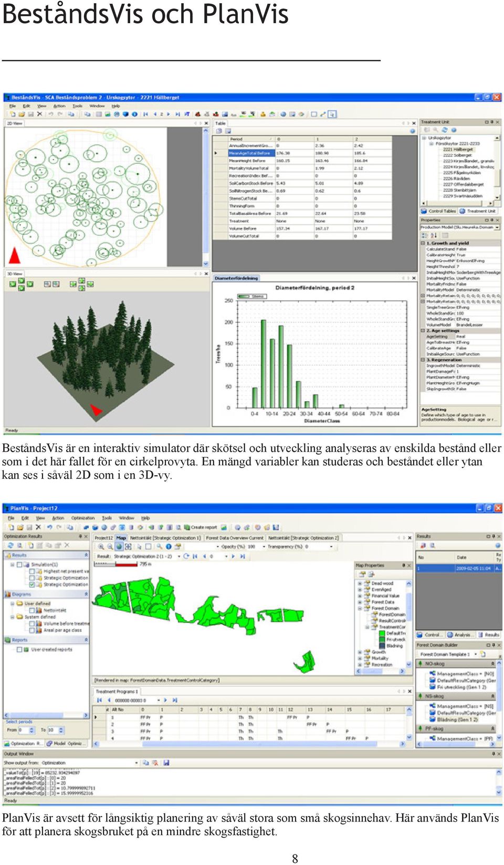Toggle User created reports checkbox
Screen dimensions: 504x865
click(19, 650)
